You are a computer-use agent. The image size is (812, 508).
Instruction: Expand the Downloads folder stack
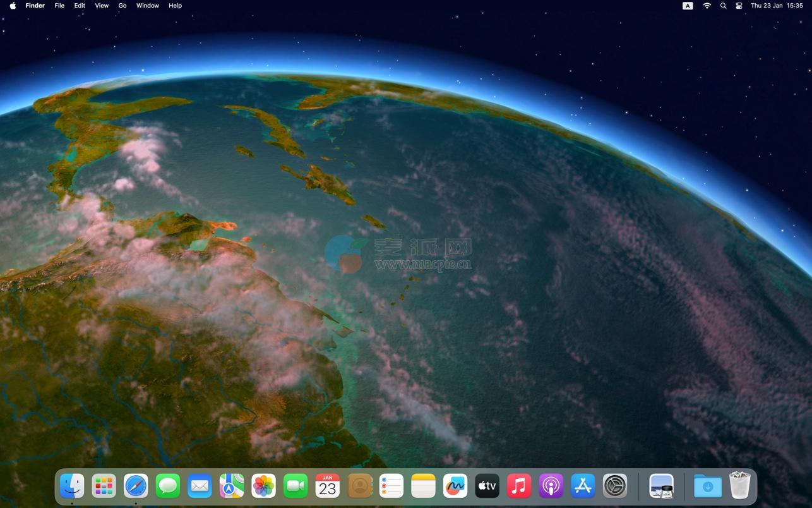[x=707, y=487]
